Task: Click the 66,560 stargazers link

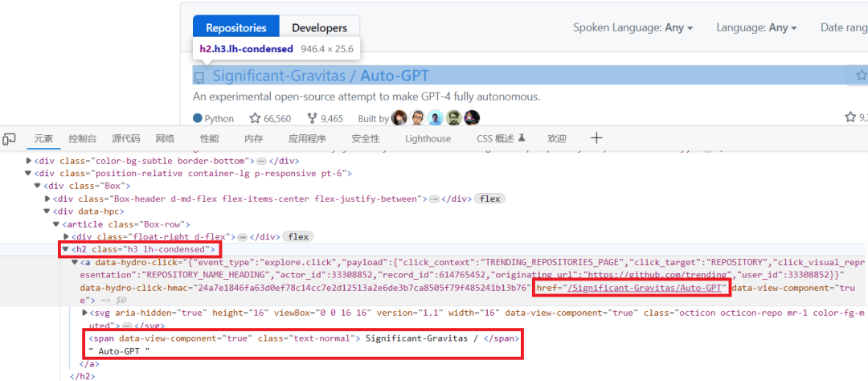Action: (270, 118)
